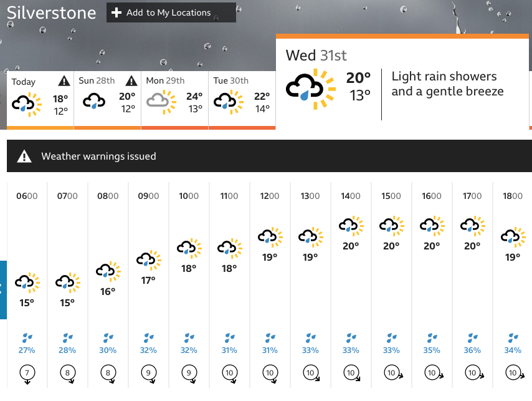The width and height of the screenshot is (532, 401).
Task: Click Add to My Locations button
Action: point(171,12)
